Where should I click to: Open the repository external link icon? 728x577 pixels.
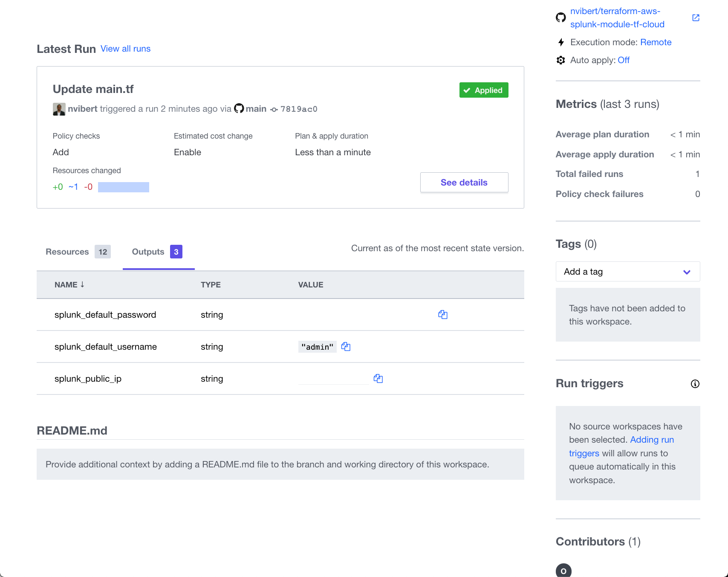point(696,18)
